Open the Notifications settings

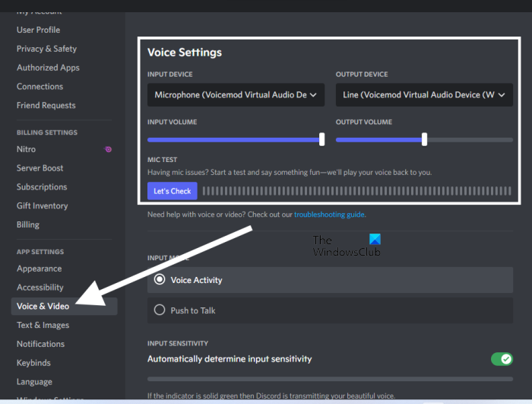pos(43,344)
